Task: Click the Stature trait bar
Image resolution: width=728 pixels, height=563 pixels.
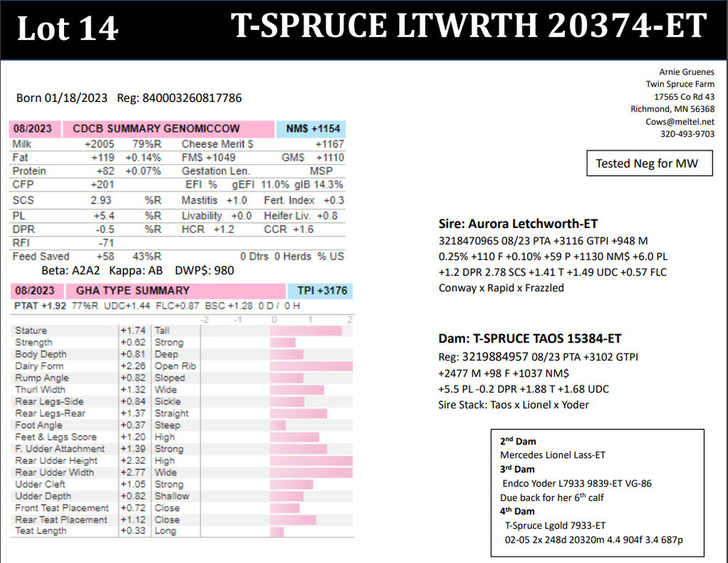Action: (x=306, y=331)
